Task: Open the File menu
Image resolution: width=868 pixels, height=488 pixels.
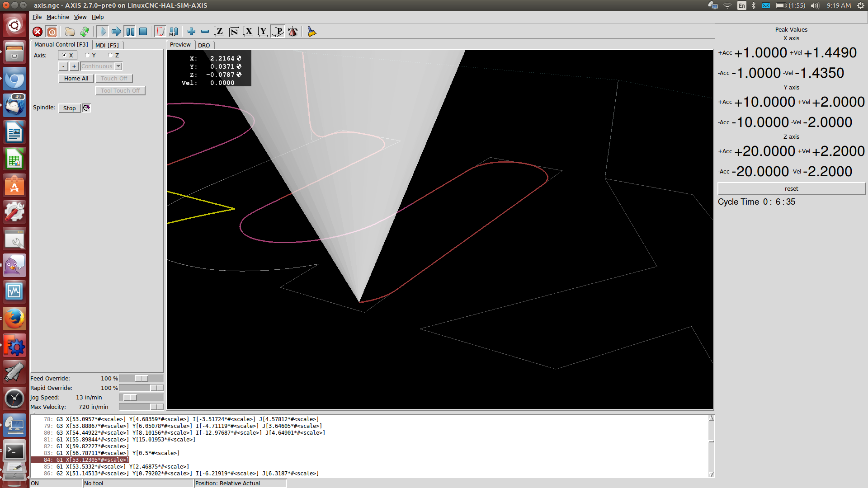Action: pyautogui.click(x=37, y=17)
